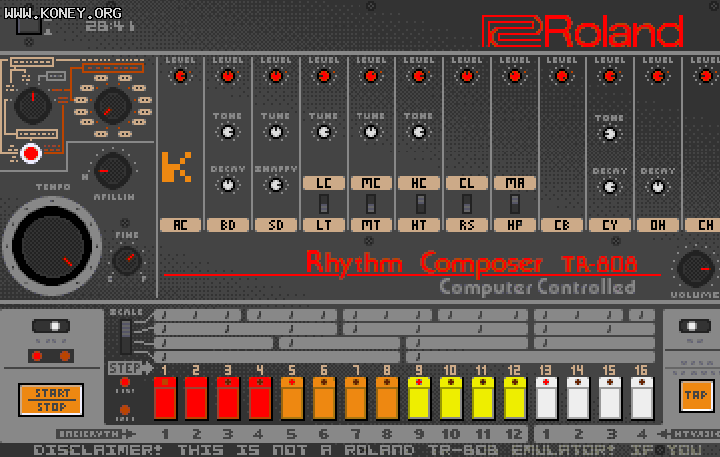Toggle step 8 orange pad
Image resolution: width=720 pixels, height=457 pixels.
(387, 398)
